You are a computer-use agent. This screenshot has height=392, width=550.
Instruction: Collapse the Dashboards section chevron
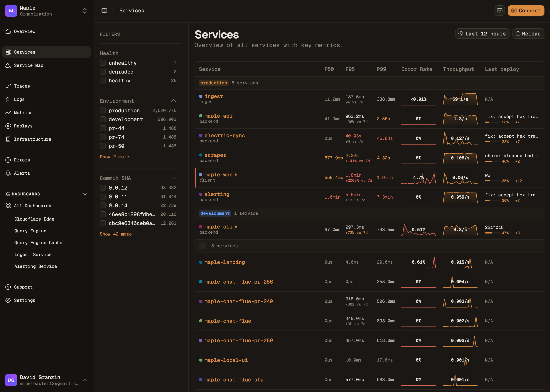85,194
